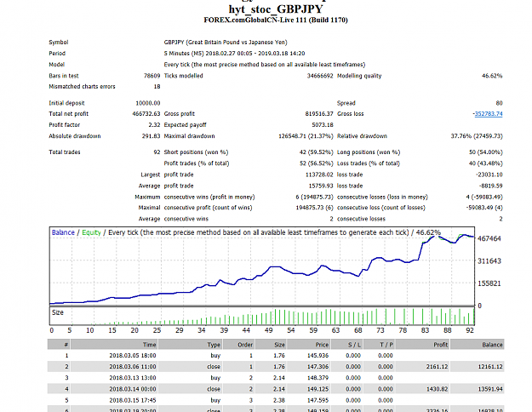The width and height of the screenshot is (532, 412).
Task: Open the -352783.74 gross loss link
Action: tap(488, 114)
